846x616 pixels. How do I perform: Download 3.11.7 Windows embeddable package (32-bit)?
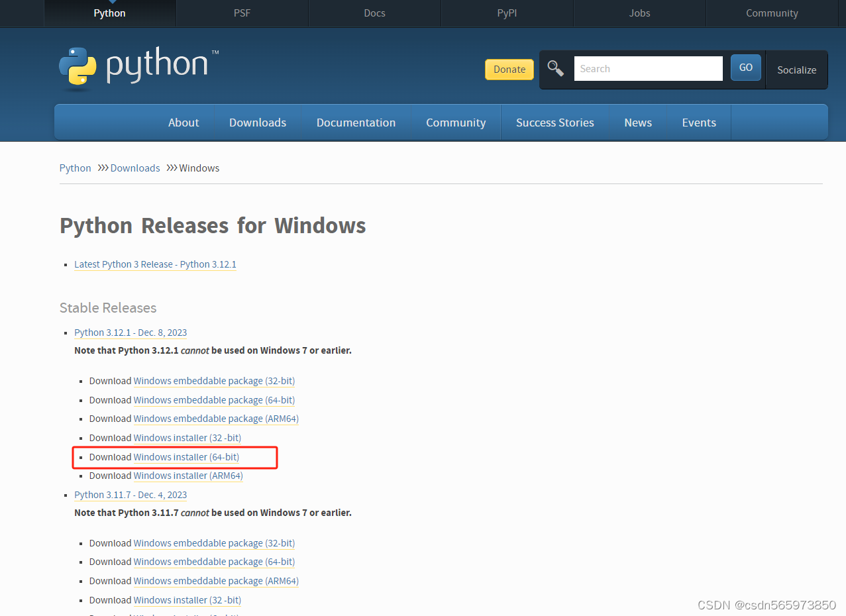[x=214, y=543]
